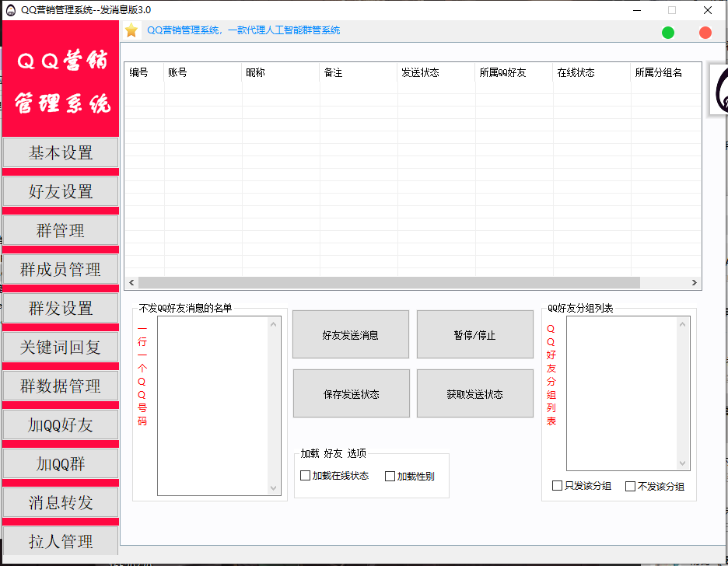Image resolution: width=728 pixels, height=566 pixels.
Task: Click down arrow of exclusion list scrollbar
Action: coord(274,487)
